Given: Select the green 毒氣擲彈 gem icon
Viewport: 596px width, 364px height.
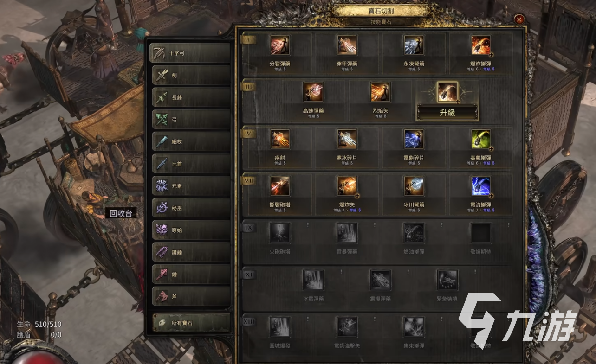Looking at the screenshot, I should click(481, 139).
